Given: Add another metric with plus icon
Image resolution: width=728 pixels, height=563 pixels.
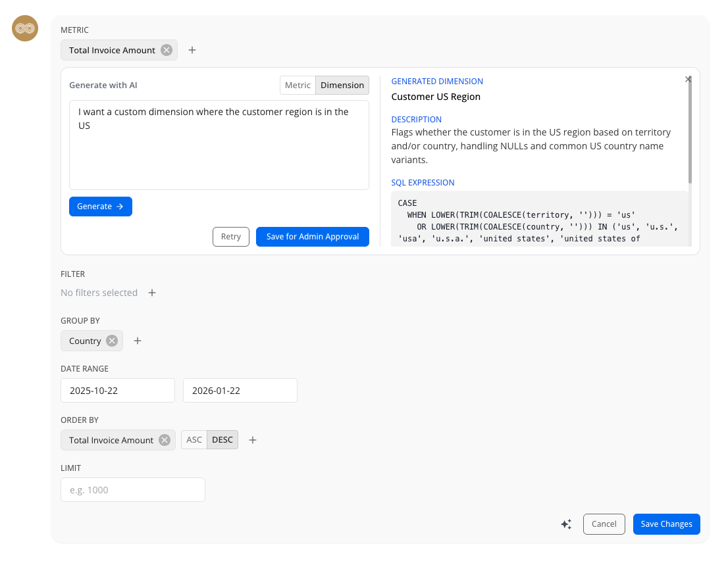Looking at the screenshot, I should point(192,50).
